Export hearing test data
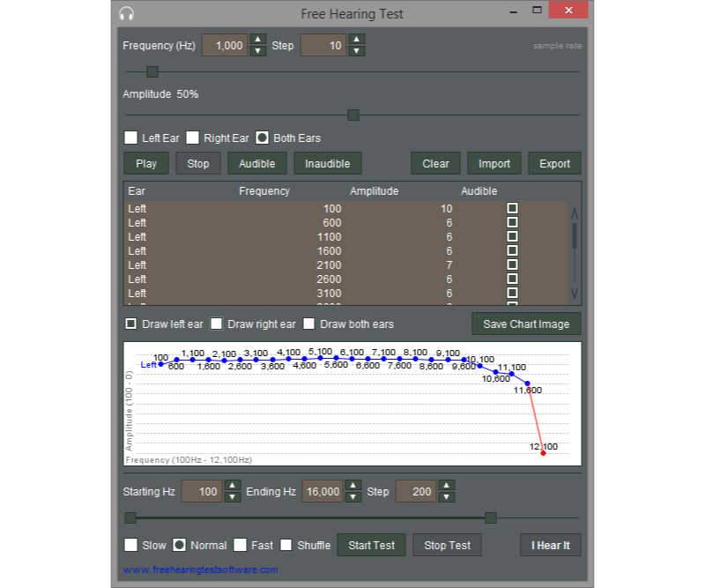 pyautogui.click(x=554, y=163)
